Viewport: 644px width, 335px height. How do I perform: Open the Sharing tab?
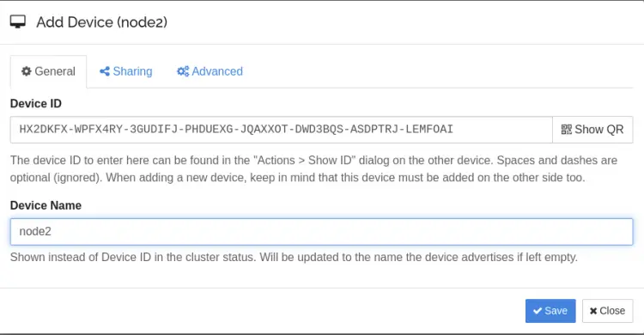125,71
